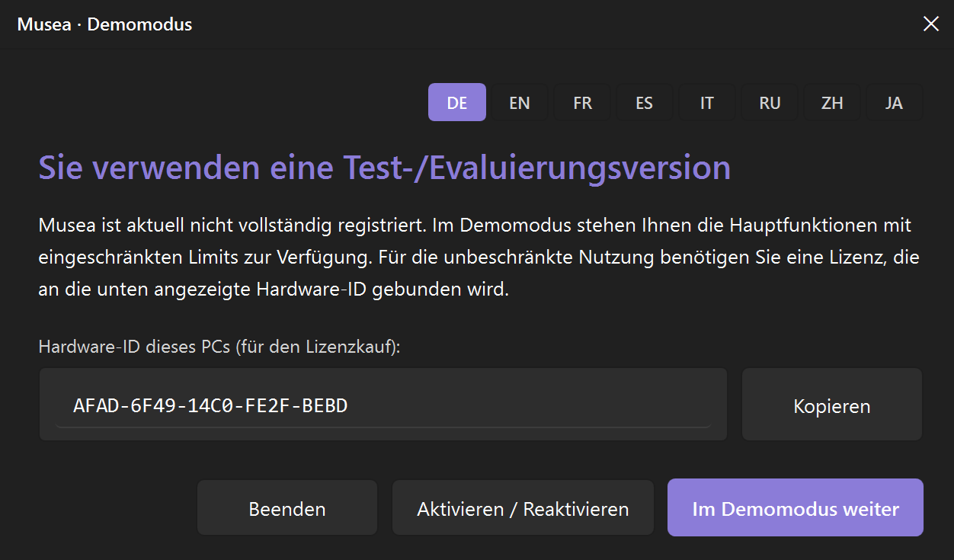Switch language to EN
The image size is (954, 560).
pyautogui.click(x=520, y=102)
